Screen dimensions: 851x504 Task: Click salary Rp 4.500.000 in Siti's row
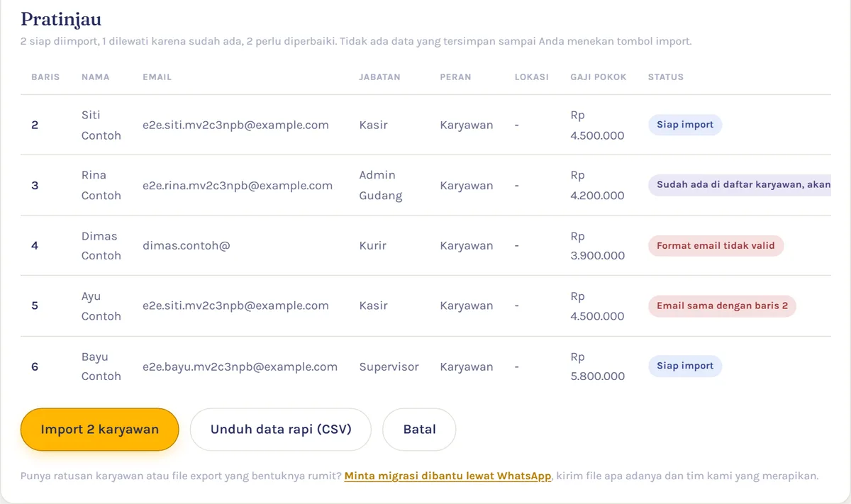(598, 125)
